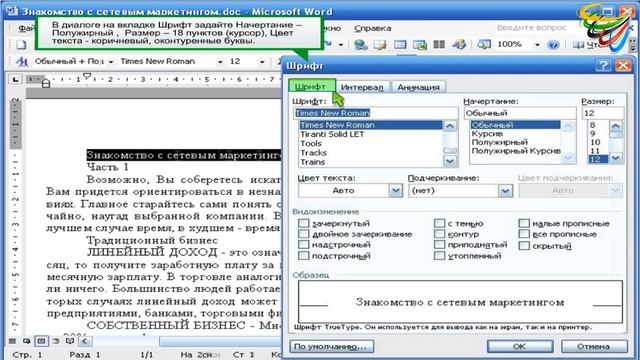The width and height of the screenshot is (640, 360).
Task: Enable the скрытый checkbox
Action: click(x=524, y=246)
